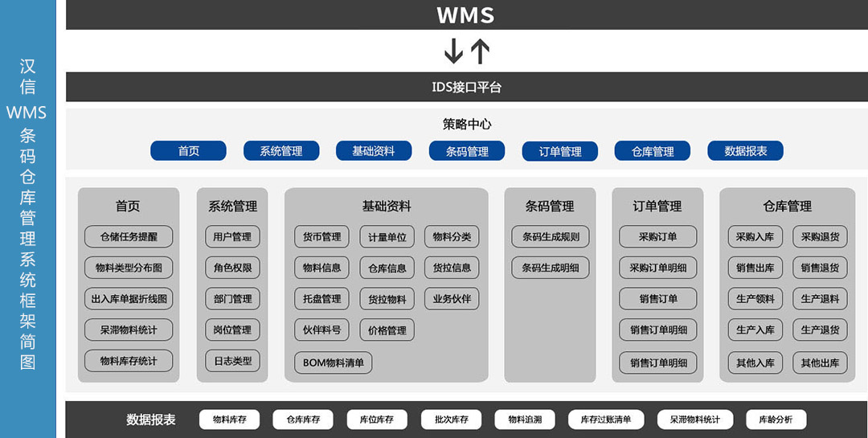
Task: Select 采购退货 in 仓库管理
Action: click(820, 236)
